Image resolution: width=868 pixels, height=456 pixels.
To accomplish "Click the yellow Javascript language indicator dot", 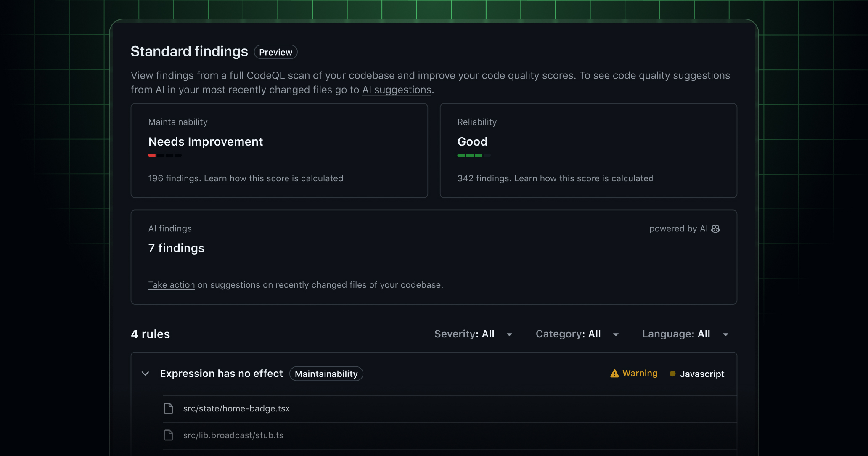I will 672,374.
